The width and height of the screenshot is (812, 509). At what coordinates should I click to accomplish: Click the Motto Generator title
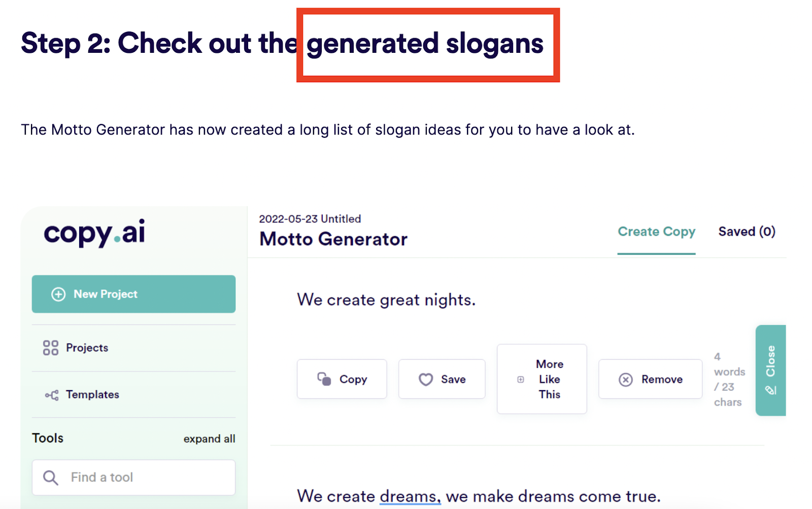click(x=333, y=239)
